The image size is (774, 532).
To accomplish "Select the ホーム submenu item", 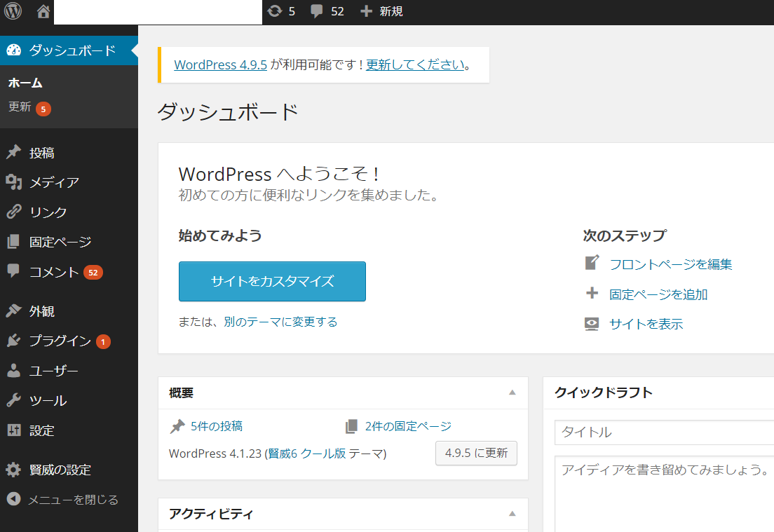I will point(25,83).
